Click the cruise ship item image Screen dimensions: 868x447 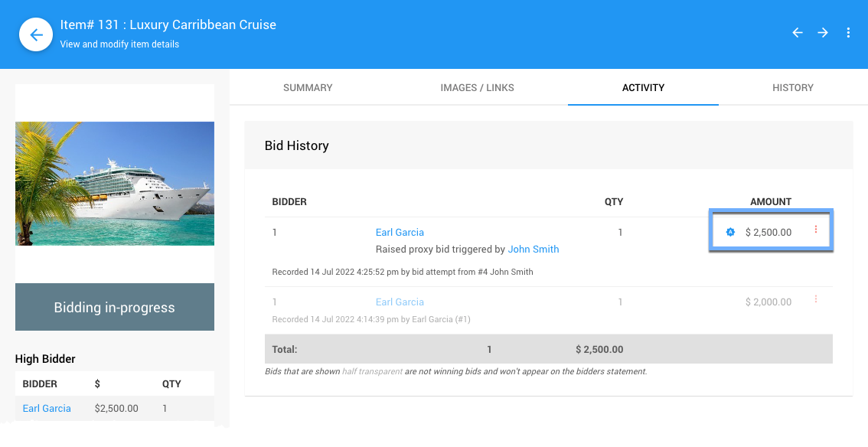[x=115, y=184]
